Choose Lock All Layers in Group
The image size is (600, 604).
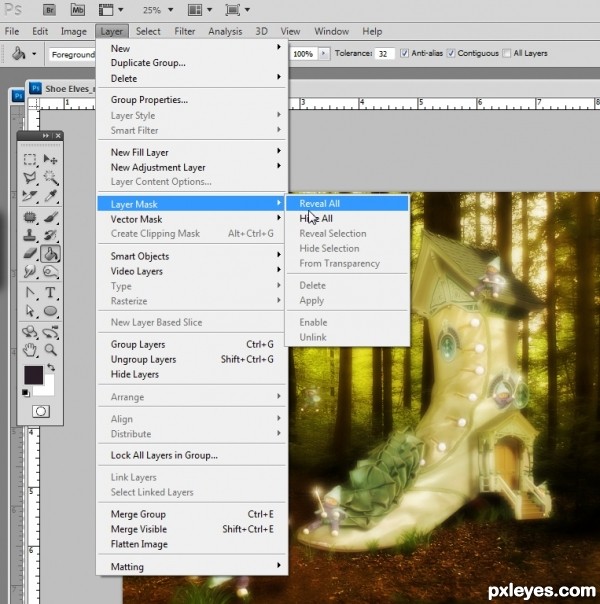(192, 455)
